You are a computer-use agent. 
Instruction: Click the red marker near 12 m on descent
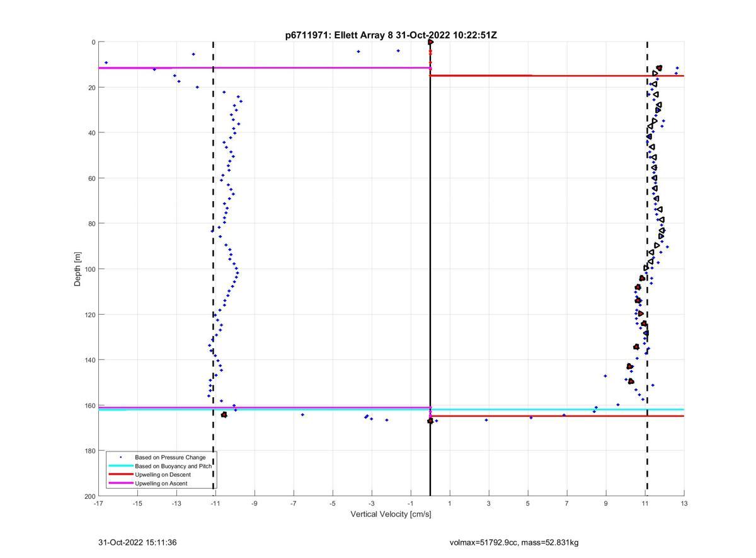659,68
